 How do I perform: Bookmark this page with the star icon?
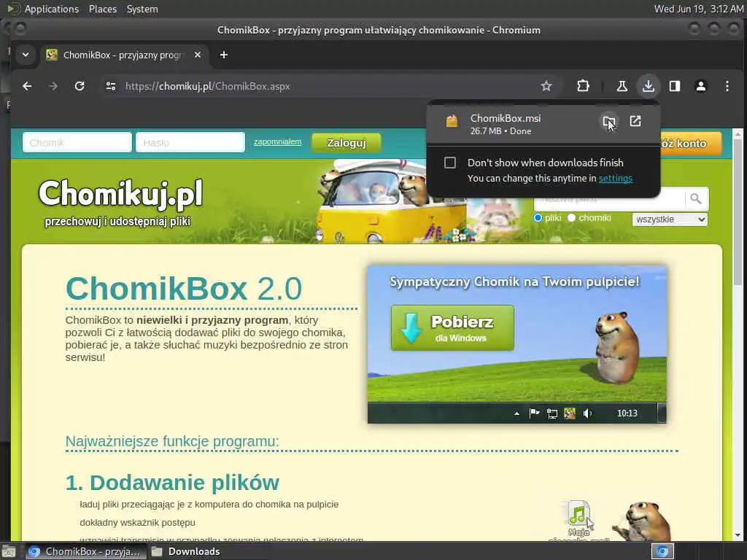(546, 86)
